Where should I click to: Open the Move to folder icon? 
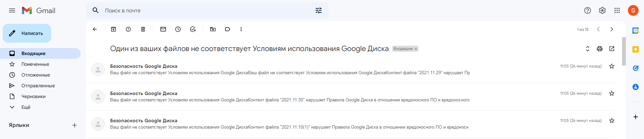click(213, 29)
